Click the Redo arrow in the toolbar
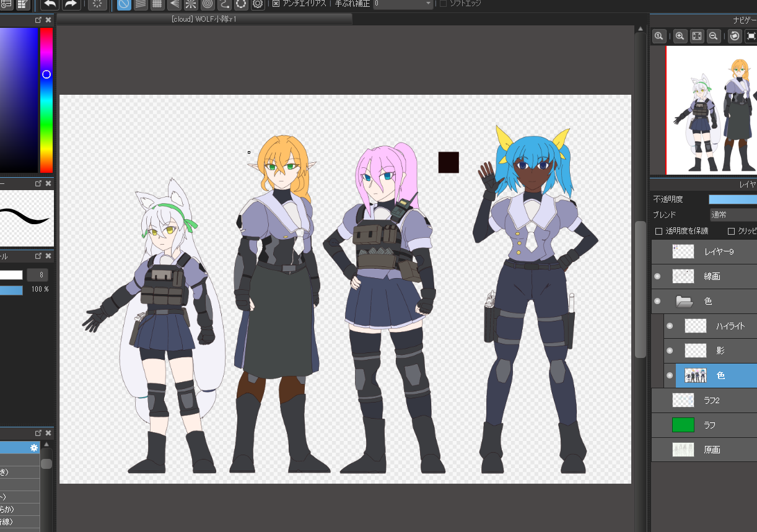 pos(71,4)
